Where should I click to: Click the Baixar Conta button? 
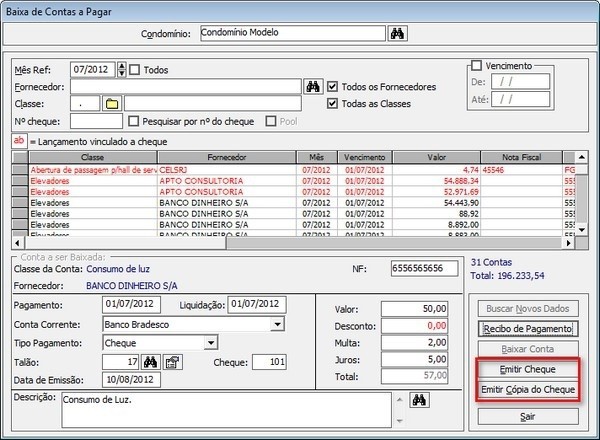(528, 349)
